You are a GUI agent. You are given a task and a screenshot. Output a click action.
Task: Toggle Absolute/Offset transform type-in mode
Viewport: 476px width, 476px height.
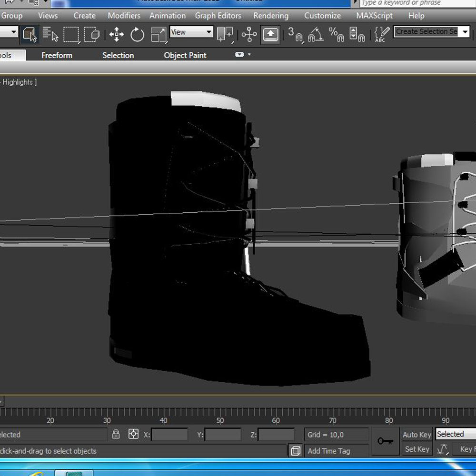[x=133, y=434]
